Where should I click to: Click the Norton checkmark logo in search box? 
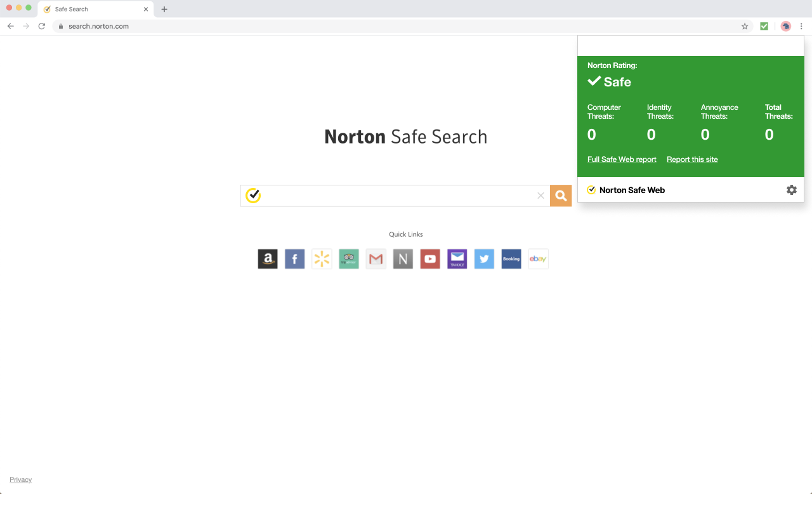point(253,195)
